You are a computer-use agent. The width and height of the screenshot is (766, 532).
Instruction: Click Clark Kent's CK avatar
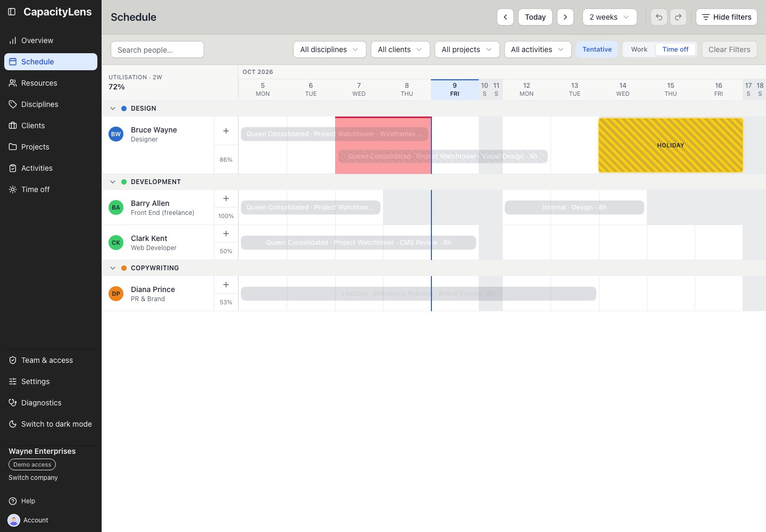116,243
